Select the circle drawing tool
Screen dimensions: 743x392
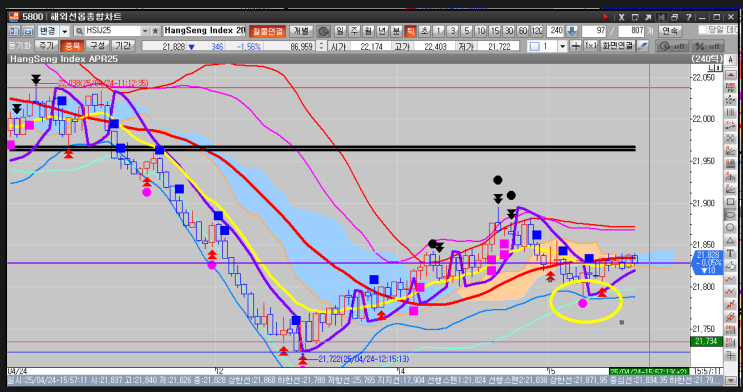730,228
